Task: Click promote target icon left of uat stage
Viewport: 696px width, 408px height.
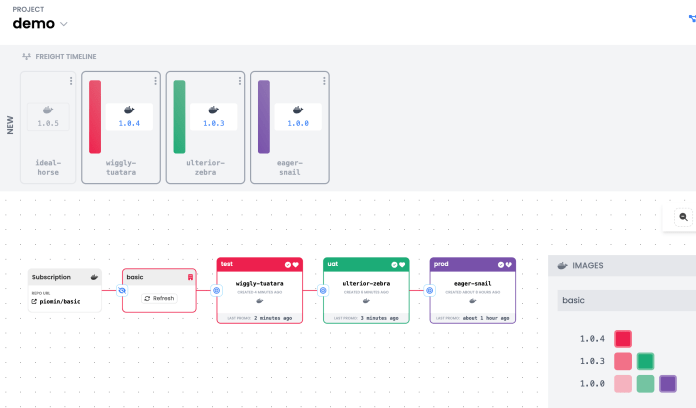Action: pos(323,290)
